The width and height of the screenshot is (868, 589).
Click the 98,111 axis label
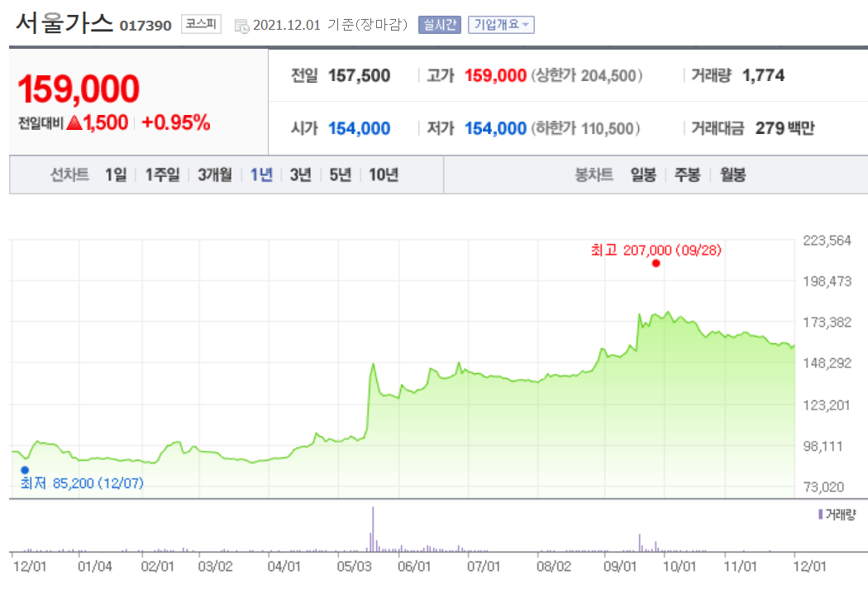click(823, 447)
